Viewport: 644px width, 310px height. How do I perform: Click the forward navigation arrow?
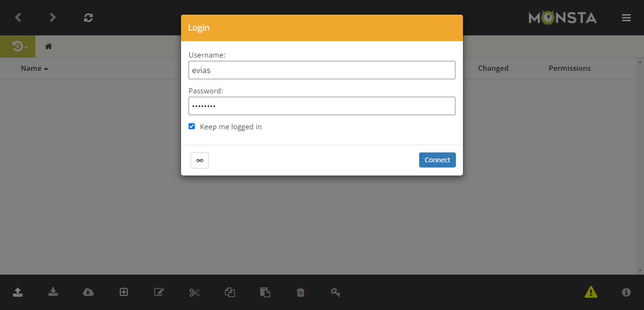(x=53, y=17)
